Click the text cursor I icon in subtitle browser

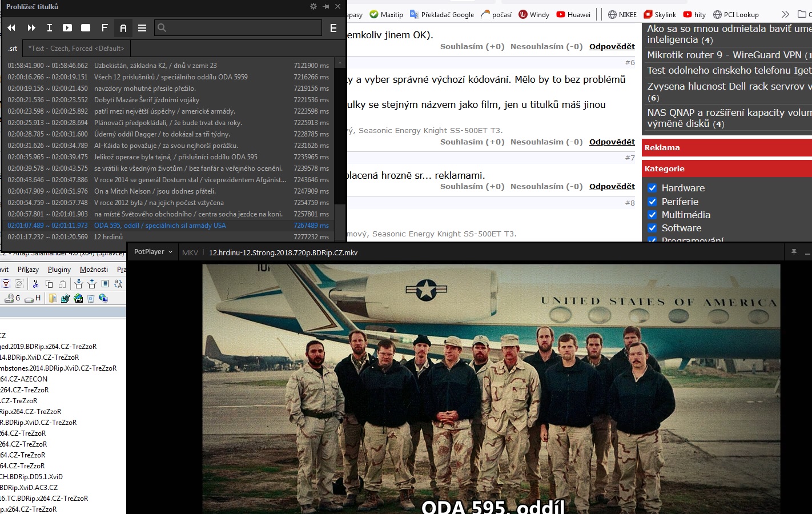pos(50,27)
